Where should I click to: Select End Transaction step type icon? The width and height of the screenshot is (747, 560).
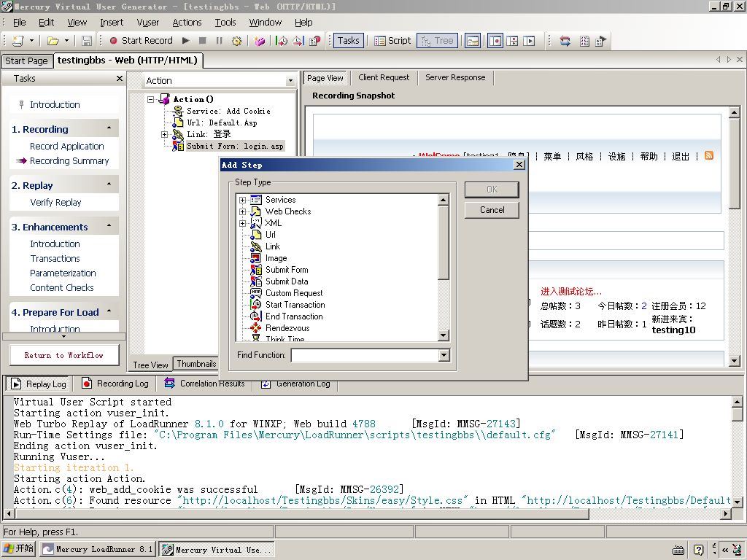tap(256, 316)
